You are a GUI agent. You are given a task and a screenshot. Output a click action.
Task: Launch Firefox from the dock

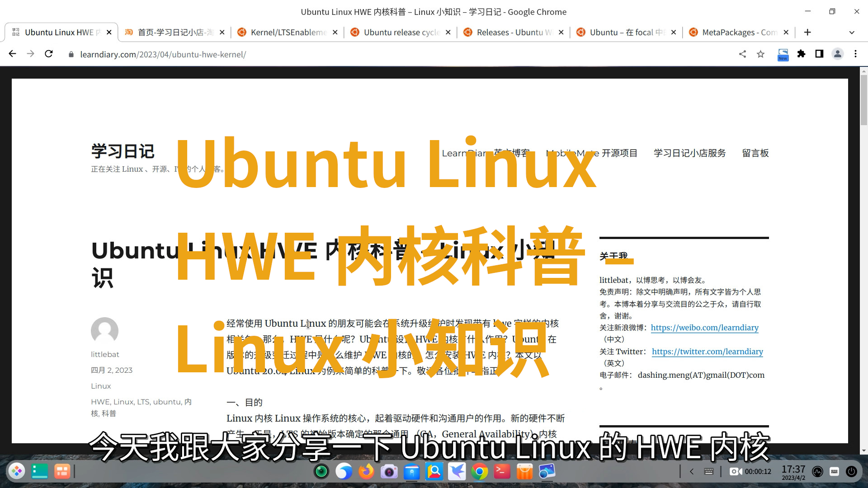pyautogui.click(x=366, y=472)
